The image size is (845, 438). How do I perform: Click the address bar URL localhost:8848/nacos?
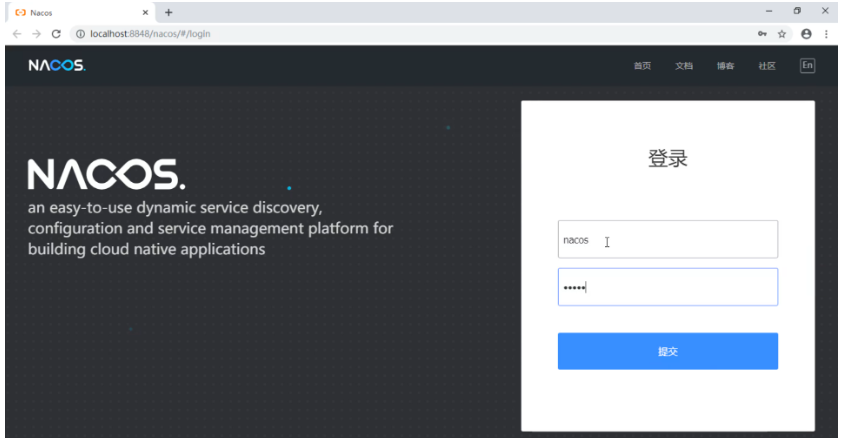point(150,34)
